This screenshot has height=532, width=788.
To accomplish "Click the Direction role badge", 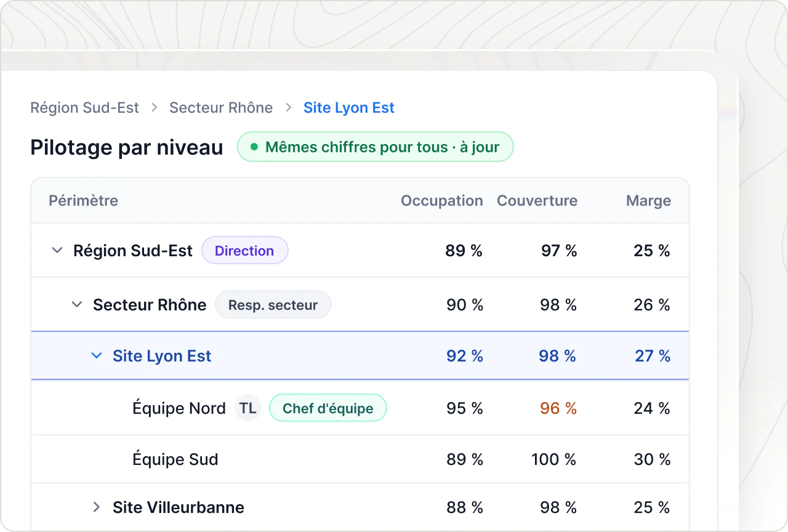I will (x=245, y=251).
